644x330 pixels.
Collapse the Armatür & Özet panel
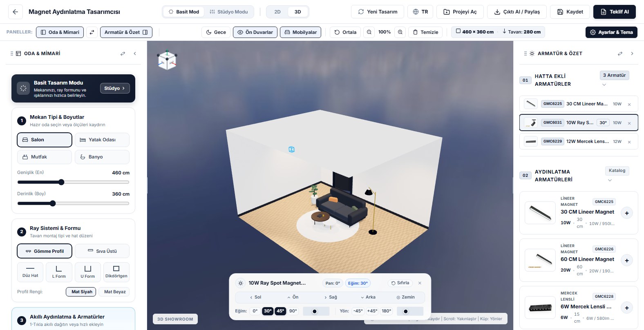tap(632, 54)
